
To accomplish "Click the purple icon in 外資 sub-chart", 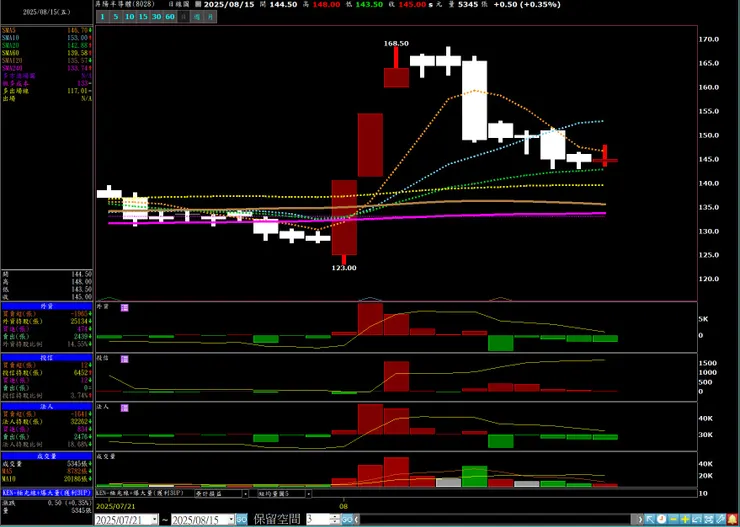I will tap(125, 308).
